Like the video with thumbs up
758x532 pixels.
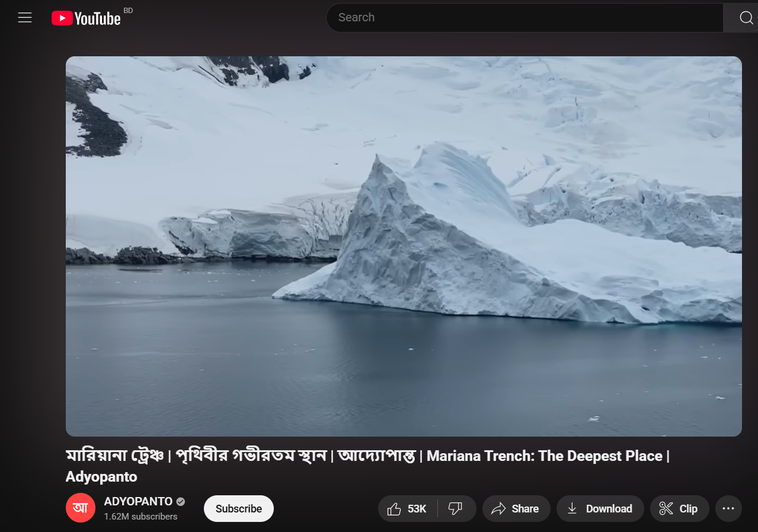tap(395, 509)
